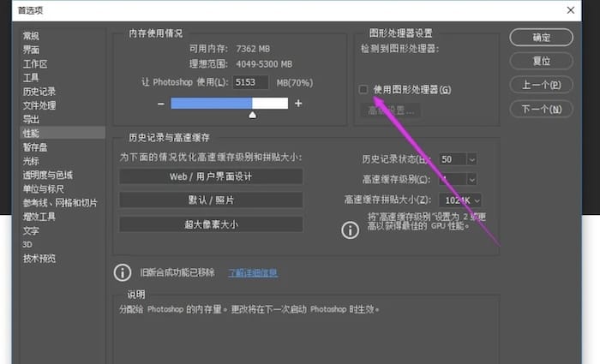Click the MB(70%) label
The image size is (600, 364).
point(295,82)
